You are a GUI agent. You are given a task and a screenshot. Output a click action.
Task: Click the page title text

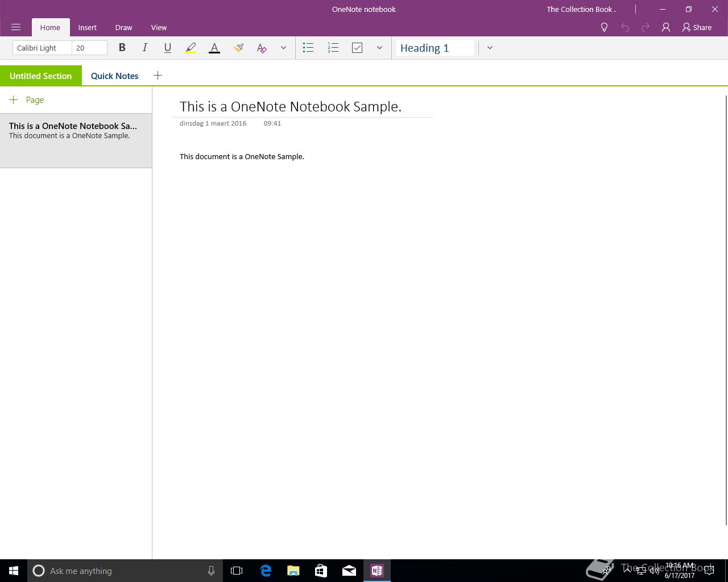[291, 106]
